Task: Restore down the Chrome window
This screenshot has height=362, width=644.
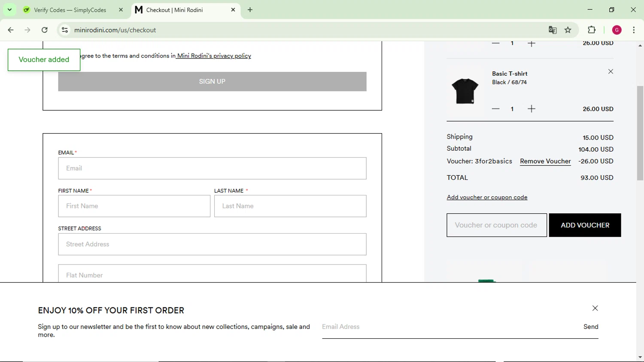Action: tap(612, 9)
